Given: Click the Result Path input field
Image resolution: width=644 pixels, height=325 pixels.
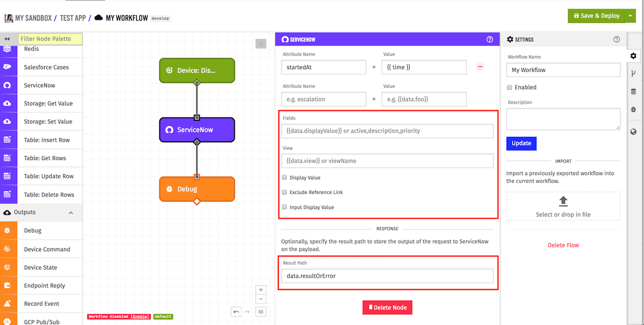Looking at the screenshot, I should pyautogui.click(x=387, y=276).
